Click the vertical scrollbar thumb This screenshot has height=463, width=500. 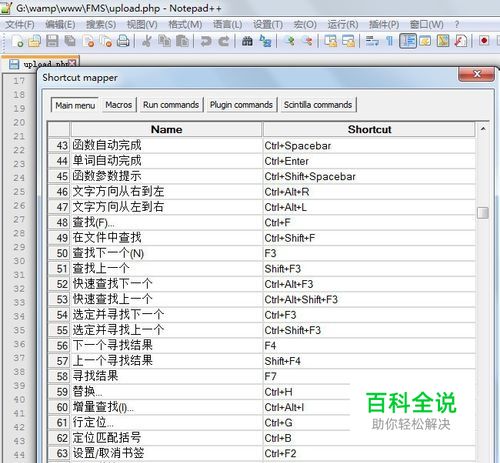pyautogui.click(x=483, y=213)
